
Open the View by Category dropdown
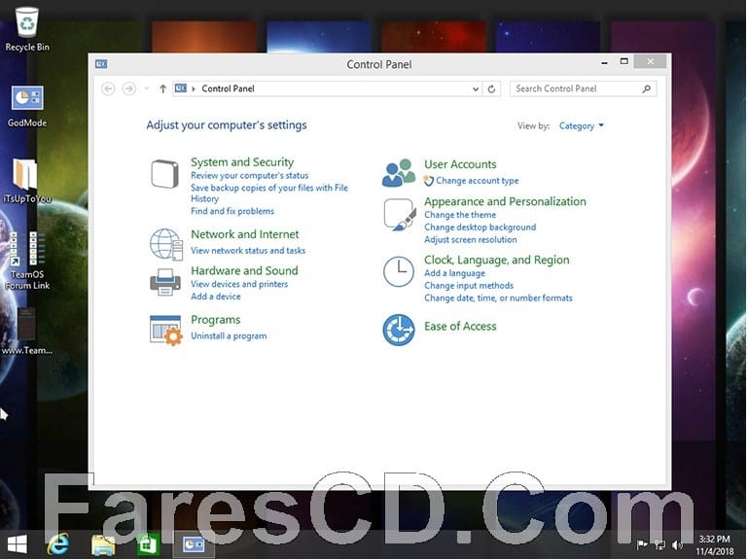[x=581, y=126]
